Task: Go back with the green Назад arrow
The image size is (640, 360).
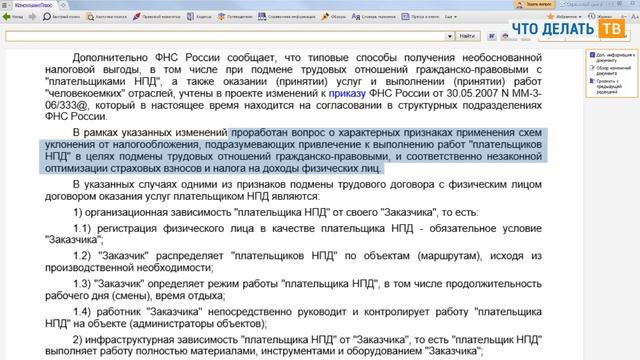Action: (12, 17)
